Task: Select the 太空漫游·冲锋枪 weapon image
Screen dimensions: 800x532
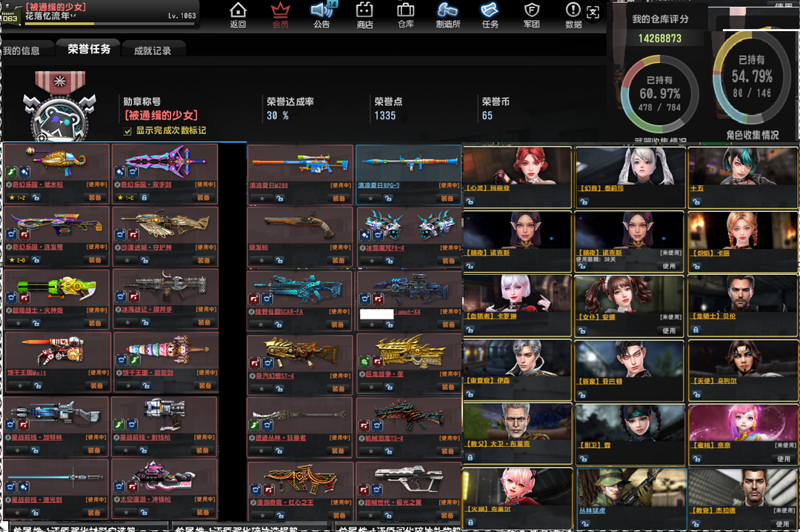Action: pos(164,477)
